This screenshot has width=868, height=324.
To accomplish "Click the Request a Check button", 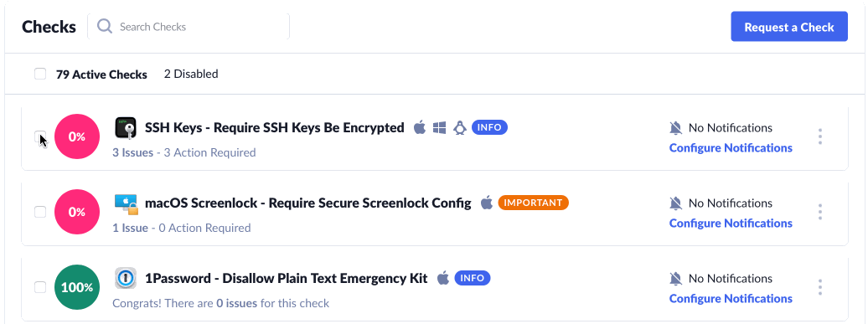I will (x=789, y=27).
